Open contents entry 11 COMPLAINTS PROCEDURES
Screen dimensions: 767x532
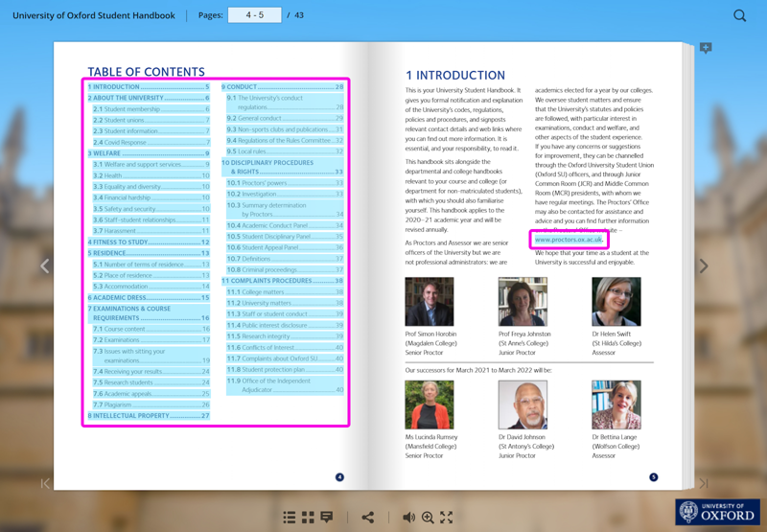click(x=282, y=281)
